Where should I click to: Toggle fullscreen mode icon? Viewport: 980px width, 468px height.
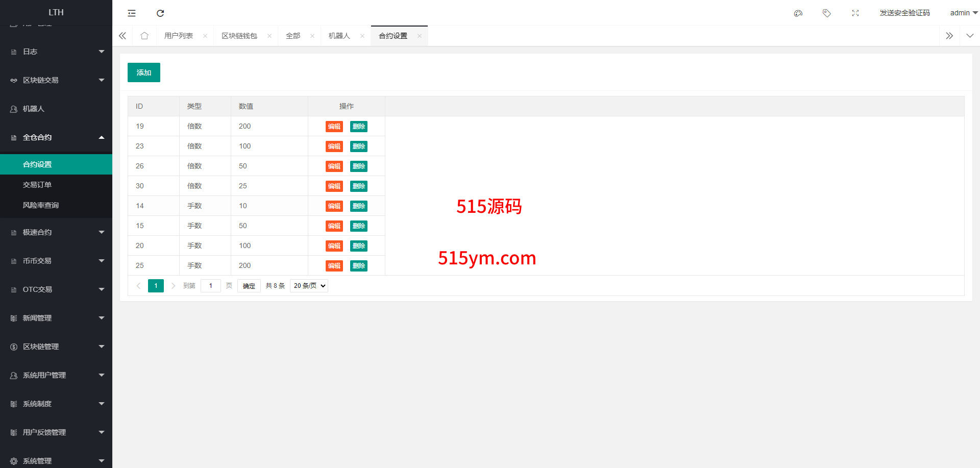pos(855,13)
